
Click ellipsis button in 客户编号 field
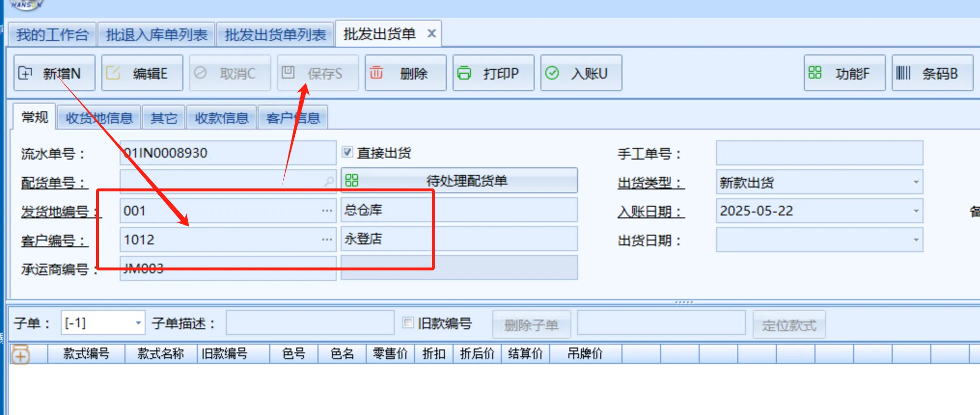pos(327,240)
